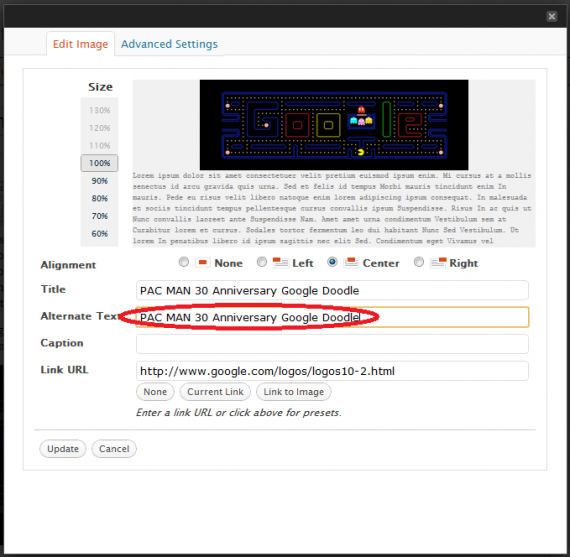
Task: Click the Link URL input field
Action: (x=332, y=371)
